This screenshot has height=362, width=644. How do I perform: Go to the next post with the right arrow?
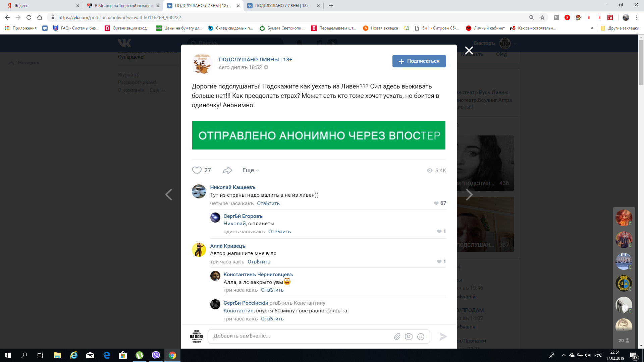469,194
